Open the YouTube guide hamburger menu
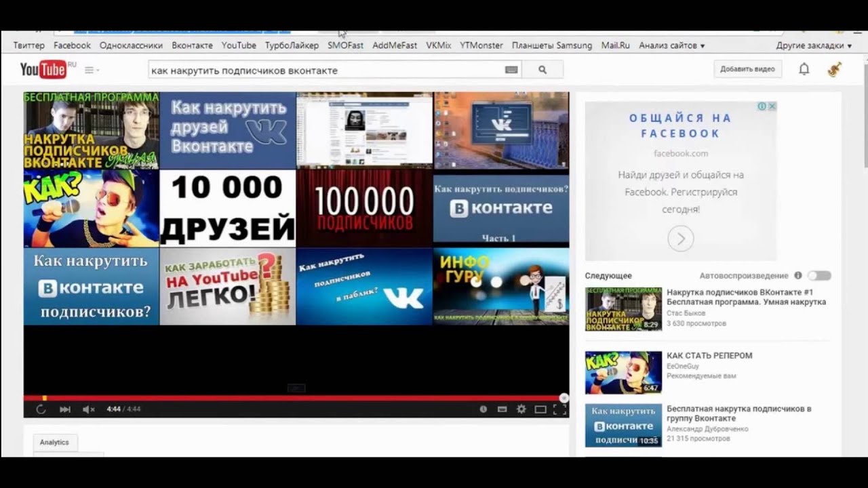Viewport: 868px width, 488px height. click(x=89, y=70)
